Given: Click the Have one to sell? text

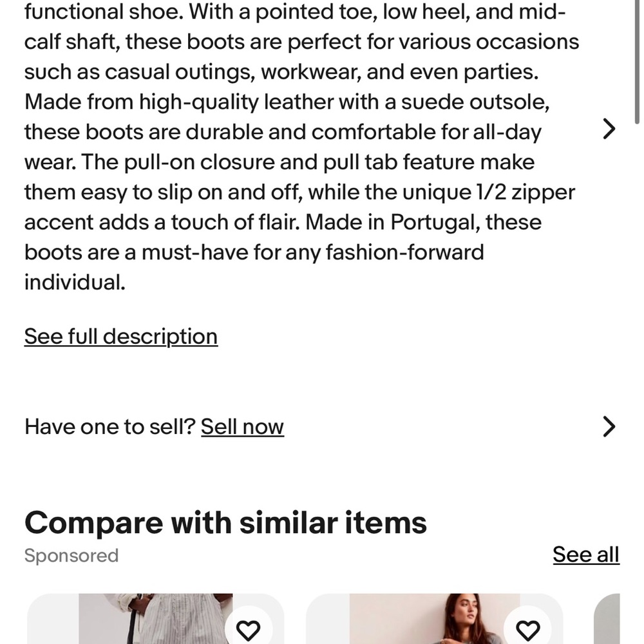Looking at the screenshot, I should [x=109, y=426].
